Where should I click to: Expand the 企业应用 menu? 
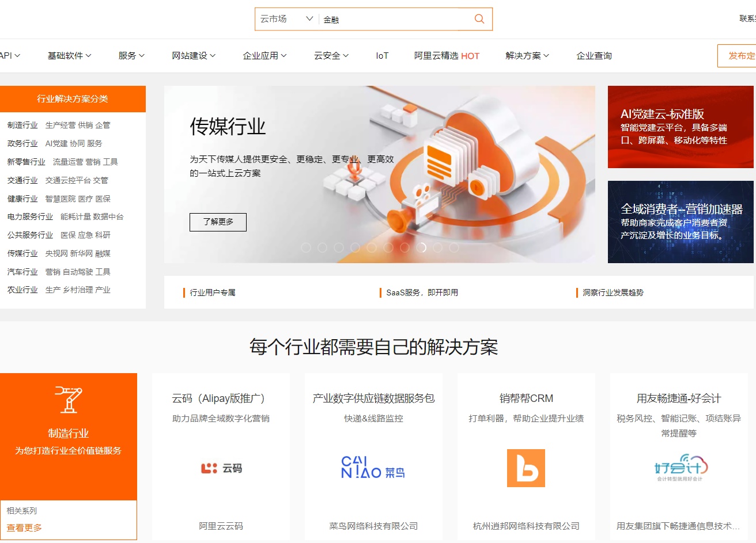264,56
